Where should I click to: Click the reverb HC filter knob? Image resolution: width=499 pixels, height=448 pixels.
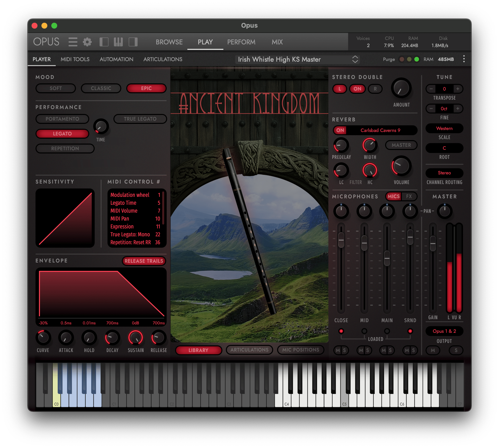(370, 170)
